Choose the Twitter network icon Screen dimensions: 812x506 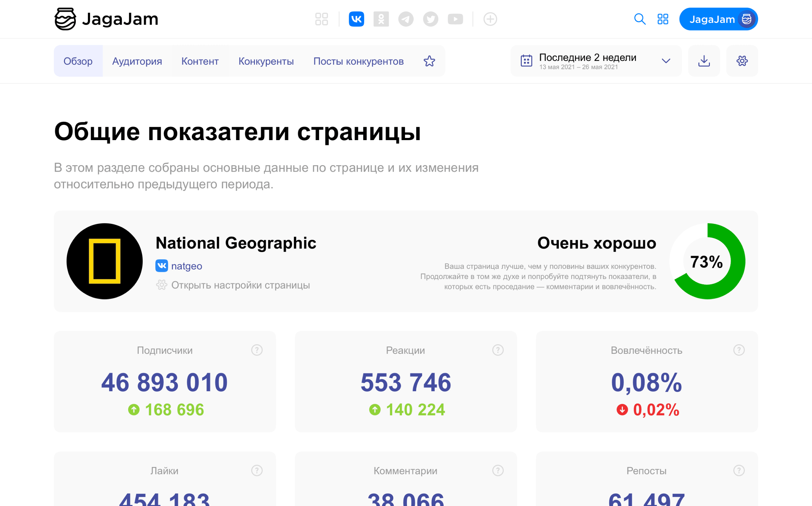pyautogui.click(x=431, y=19)
